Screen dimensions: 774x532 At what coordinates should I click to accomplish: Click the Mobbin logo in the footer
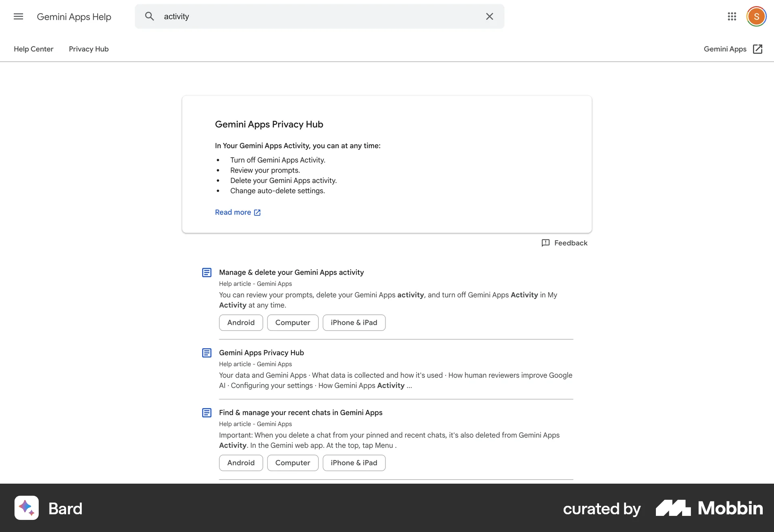(709, 508)
